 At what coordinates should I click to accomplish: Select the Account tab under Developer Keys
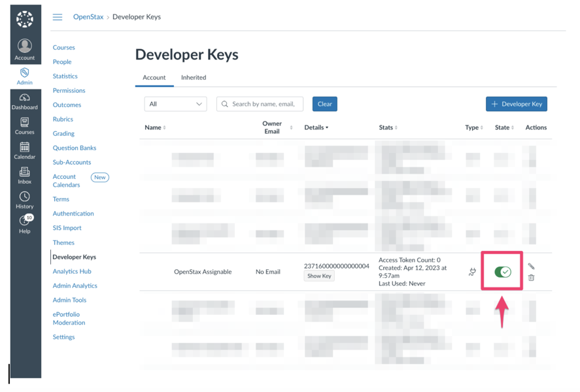tap(154, 77)
